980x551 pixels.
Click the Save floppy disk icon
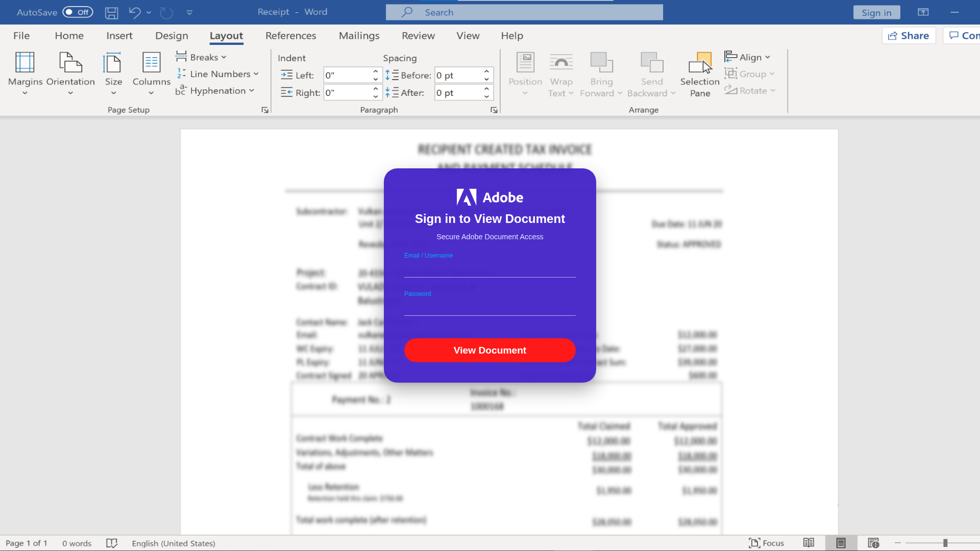[111, 12]
